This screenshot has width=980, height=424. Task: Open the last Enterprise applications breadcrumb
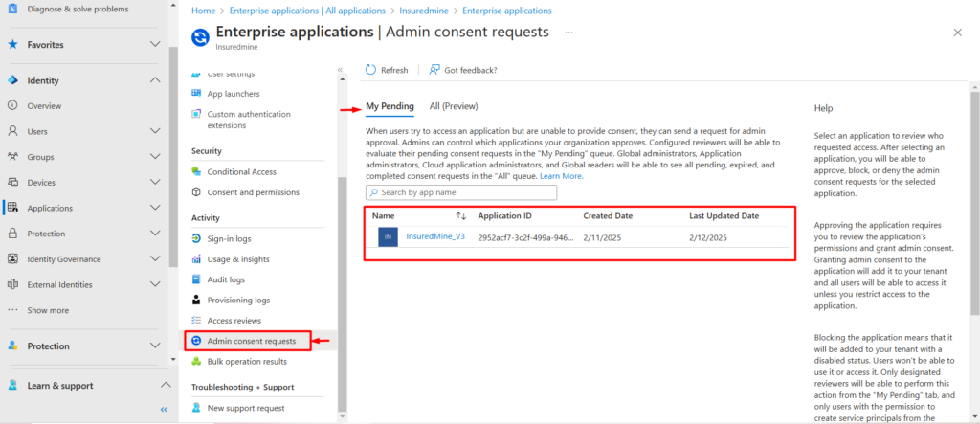tap(507, 11)
